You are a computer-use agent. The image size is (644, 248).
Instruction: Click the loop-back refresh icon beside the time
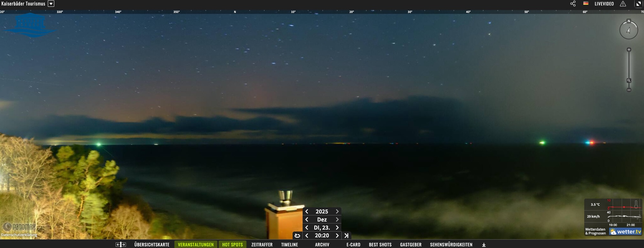(297, 236)
